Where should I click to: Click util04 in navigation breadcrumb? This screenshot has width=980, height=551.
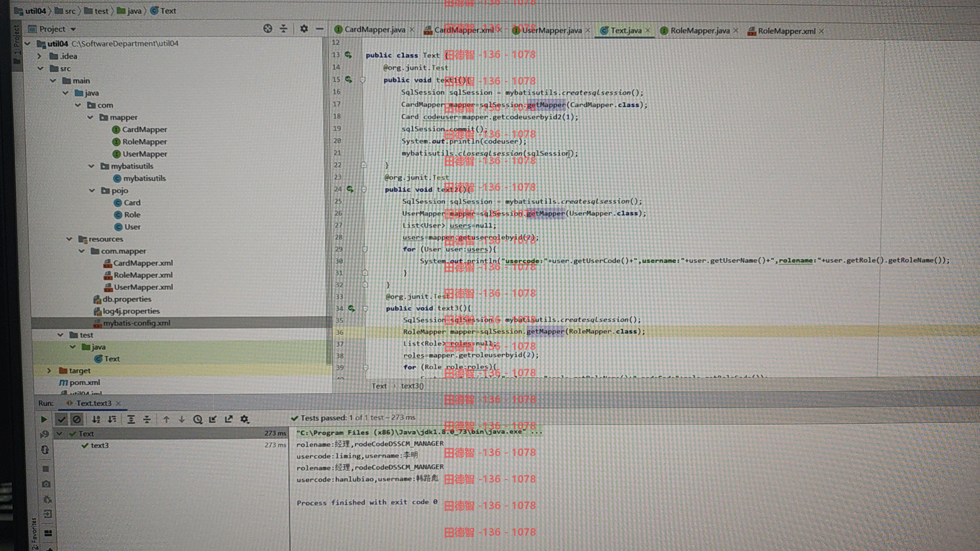point(30,11)
